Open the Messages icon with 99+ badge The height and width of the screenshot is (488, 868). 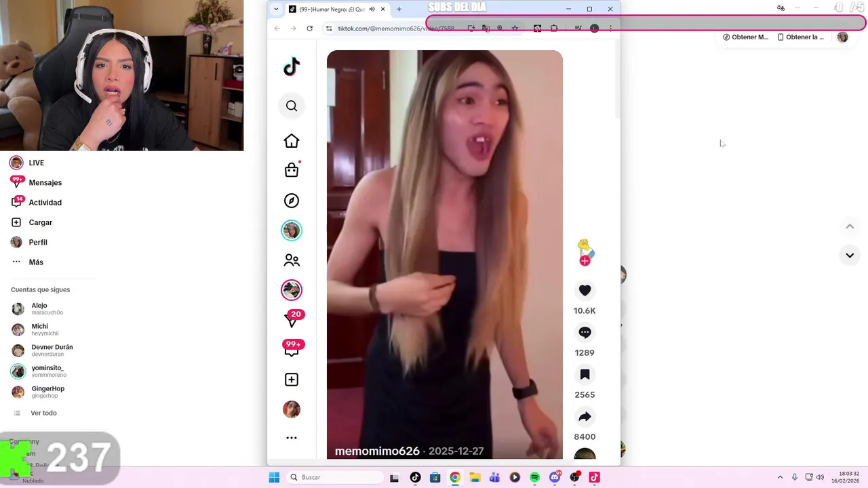click(293, 348)
